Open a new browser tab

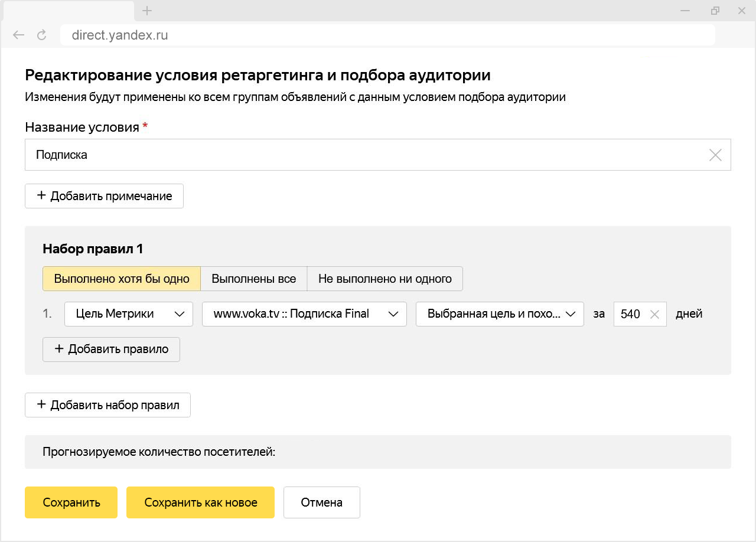147,11
